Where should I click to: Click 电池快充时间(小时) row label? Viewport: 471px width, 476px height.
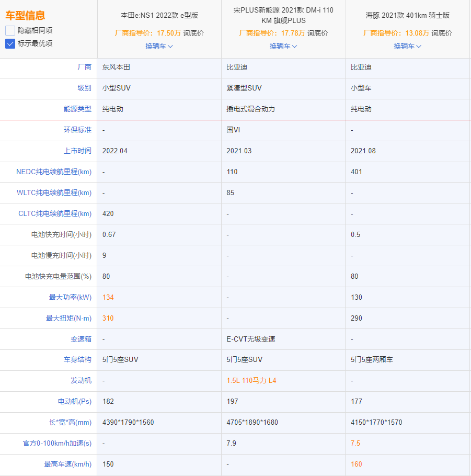tap(61, 235)
